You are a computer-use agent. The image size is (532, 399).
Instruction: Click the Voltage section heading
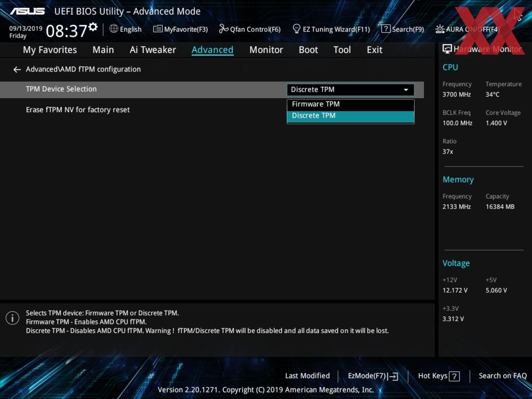456,263
